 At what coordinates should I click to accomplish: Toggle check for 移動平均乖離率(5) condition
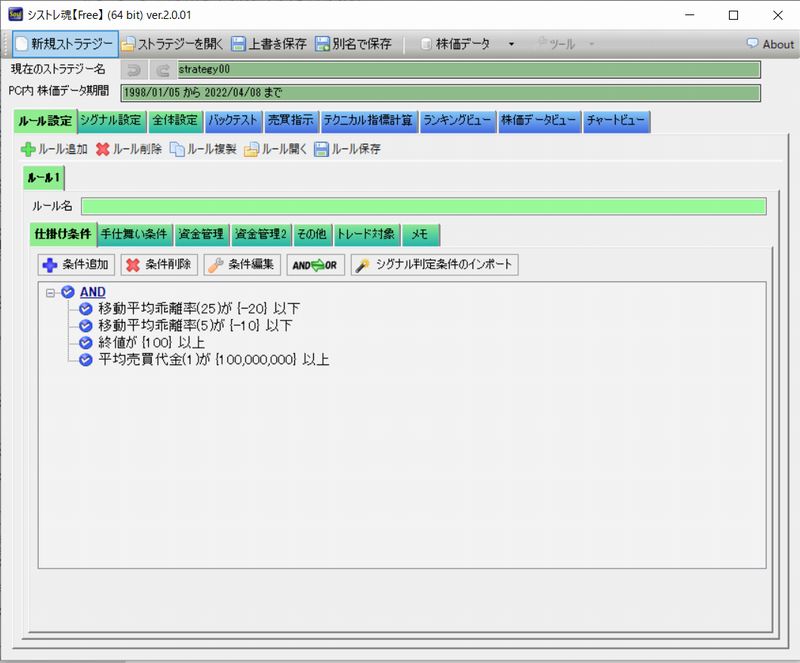[85, 326]
